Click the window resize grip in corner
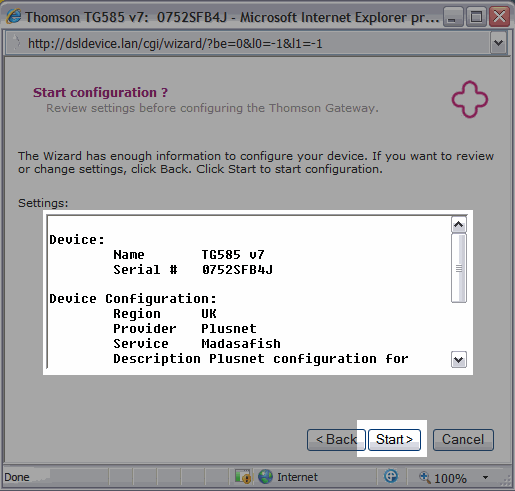 coord(507,481)
